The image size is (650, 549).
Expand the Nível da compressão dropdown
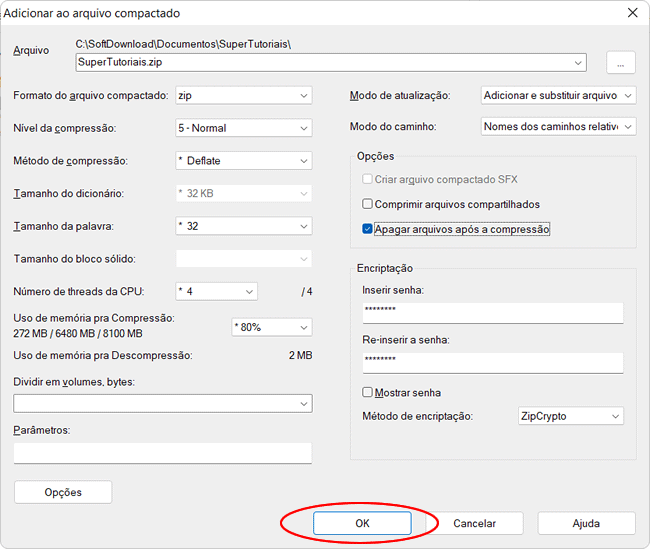point(243,128)
